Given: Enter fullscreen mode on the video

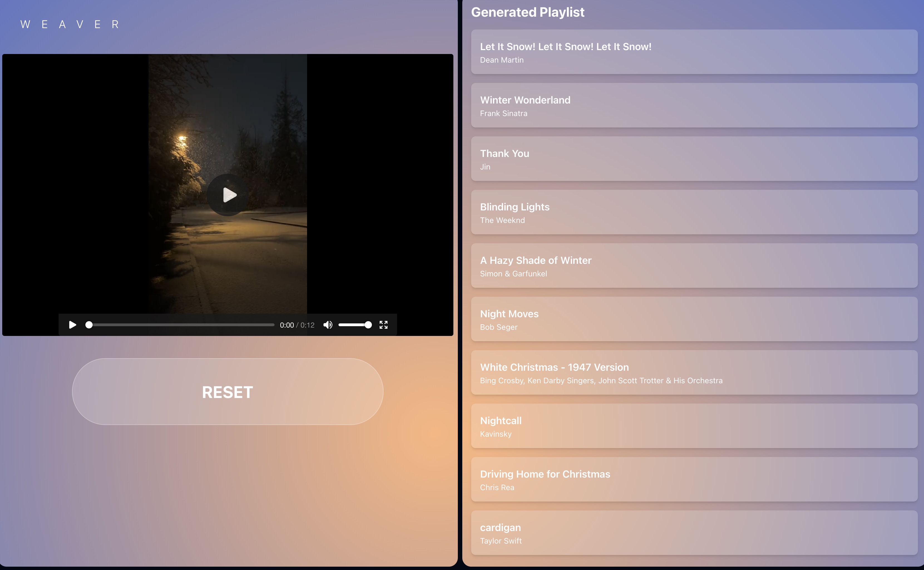Looking at the screenshot, I should [384, 325].
